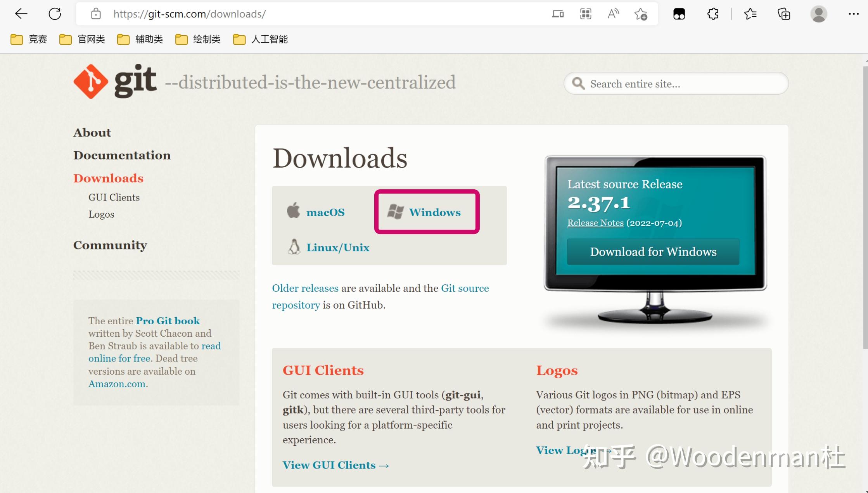
Task: Click the add-to-favorites star icon
Action: (x=641, y=14)
